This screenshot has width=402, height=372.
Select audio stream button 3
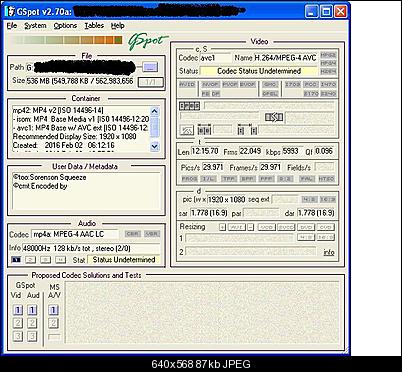point(46,260)
